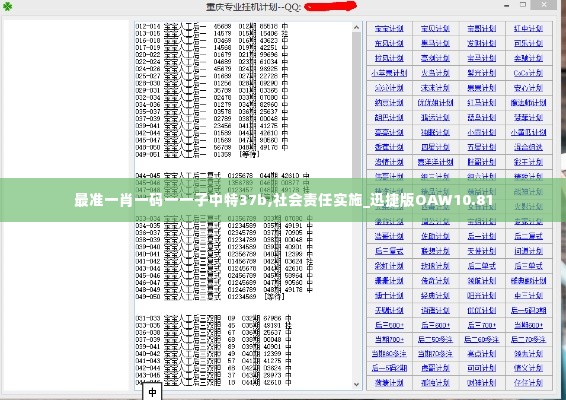Open the 后二60多注 link

[482, 340]
